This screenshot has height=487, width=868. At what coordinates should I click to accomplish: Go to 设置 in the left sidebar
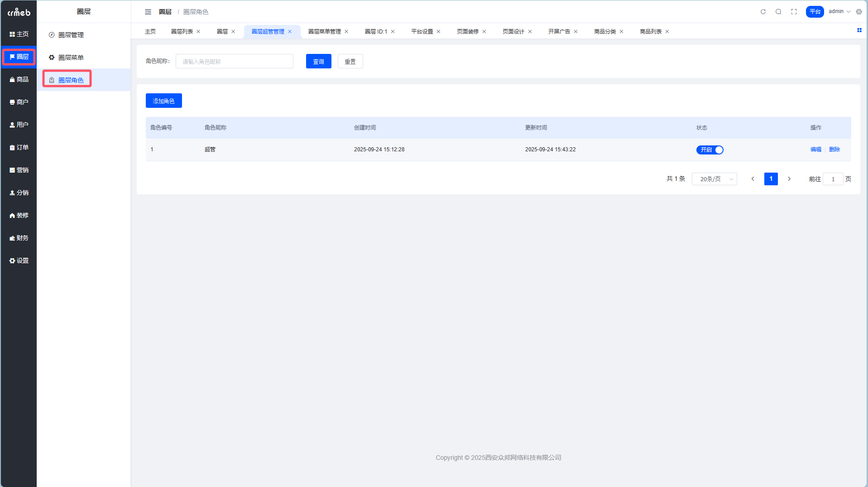pyautogui.click(x=19, y=260)
